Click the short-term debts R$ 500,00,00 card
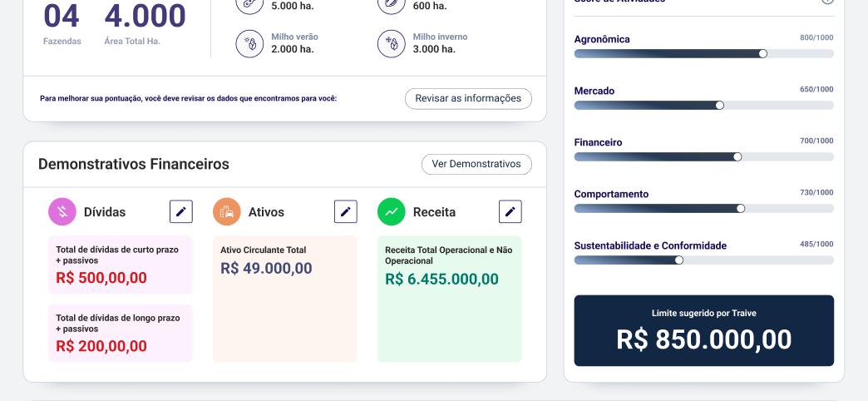 (x=120, y=265)
